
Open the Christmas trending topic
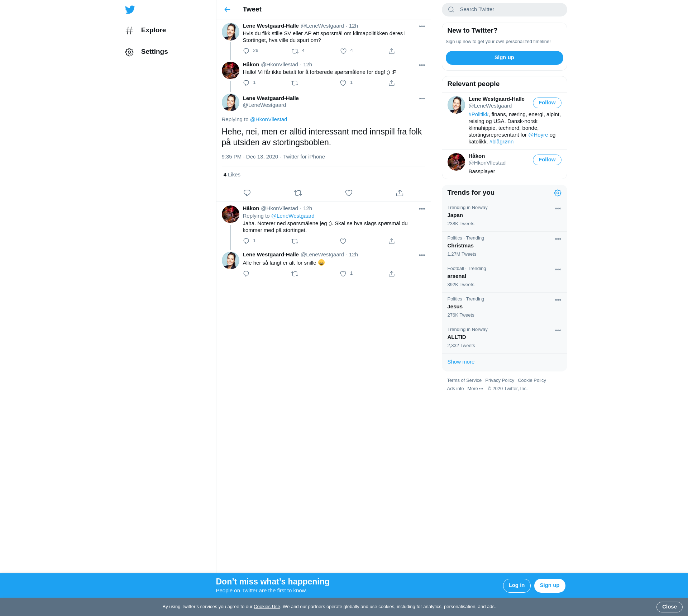pos(505,247)
